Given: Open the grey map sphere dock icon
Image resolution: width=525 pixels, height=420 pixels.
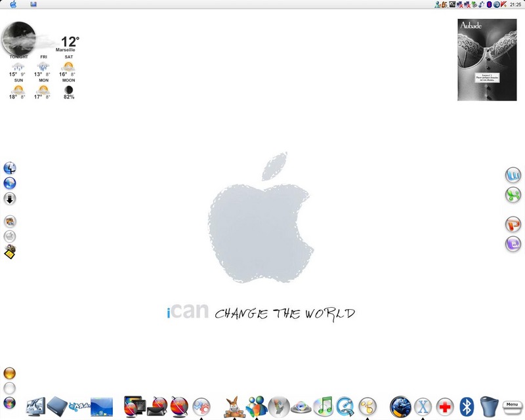Looking at the screenshot, I should click(x=279, y=407).
